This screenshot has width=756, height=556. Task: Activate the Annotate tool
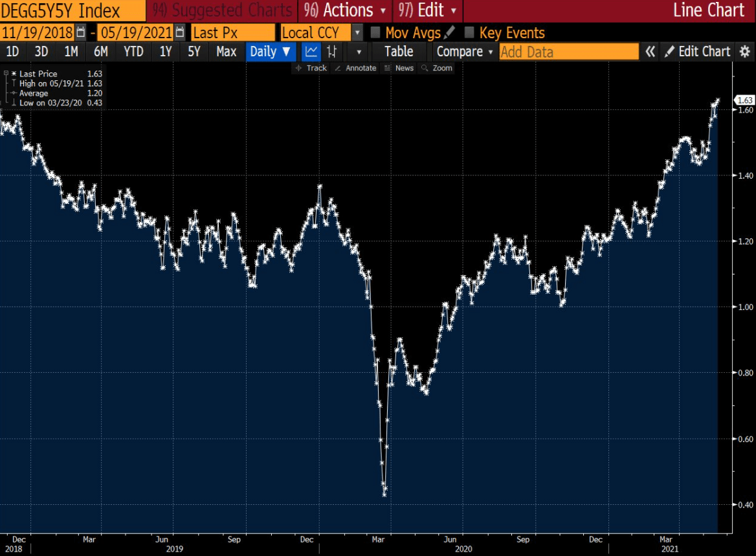tap(355, 68)
